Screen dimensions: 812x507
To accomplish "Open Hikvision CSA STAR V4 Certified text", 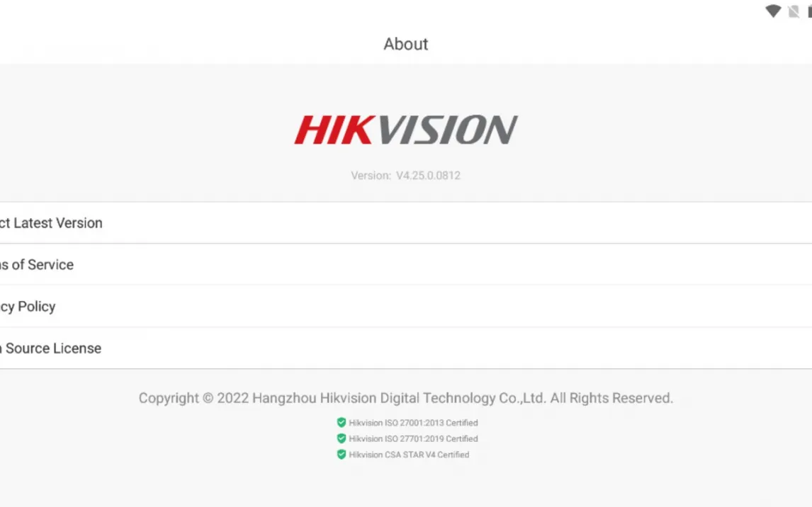I will [x=409, y=455].
